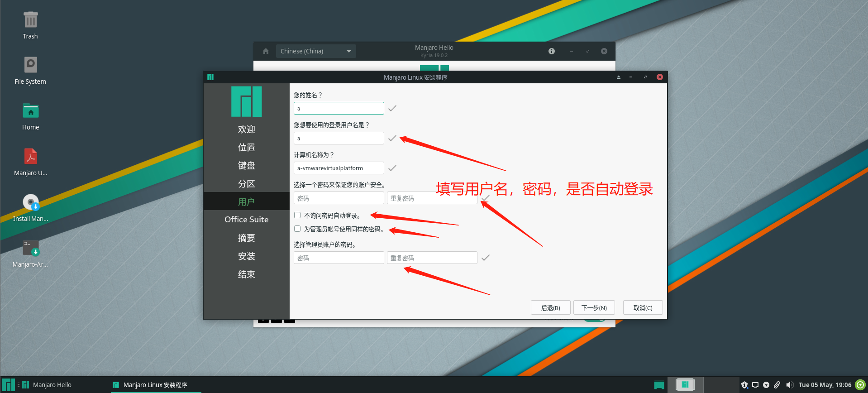Enable auto login without password checkbox
868x393 pixels.
[x=297, y=215]
